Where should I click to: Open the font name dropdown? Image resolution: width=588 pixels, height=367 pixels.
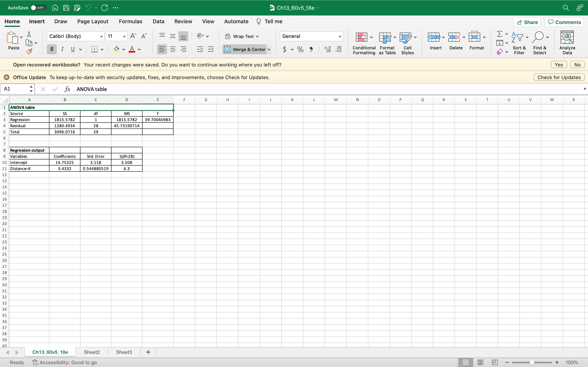point(101,36)
